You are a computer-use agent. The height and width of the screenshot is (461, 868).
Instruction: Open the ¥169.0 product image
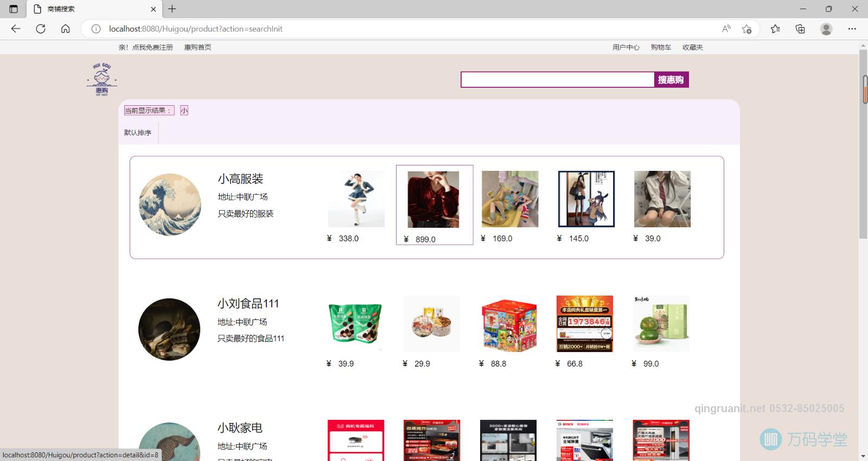[x=510, y=199]
